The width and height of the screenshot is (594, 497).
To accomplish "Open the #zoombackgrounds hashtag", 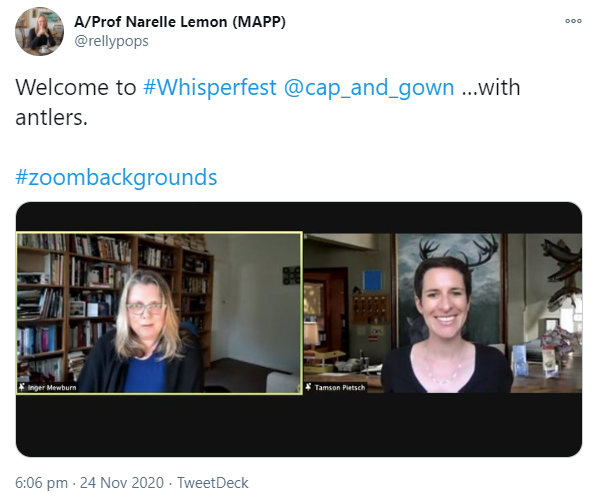I will (116, 177).
